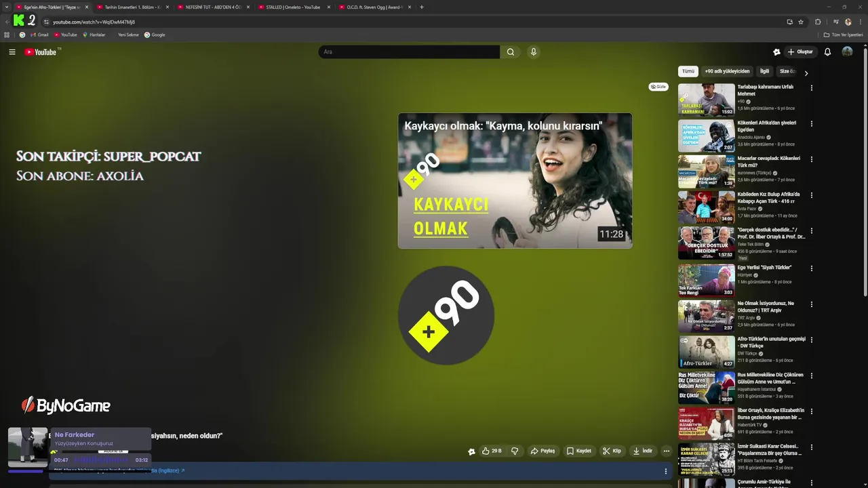Switch to O.C.D. ft. Steven Ogg tab
Image resolution: width=868 pixels, height=488 pixels.
pyautogui.click(x=375, y=7)
